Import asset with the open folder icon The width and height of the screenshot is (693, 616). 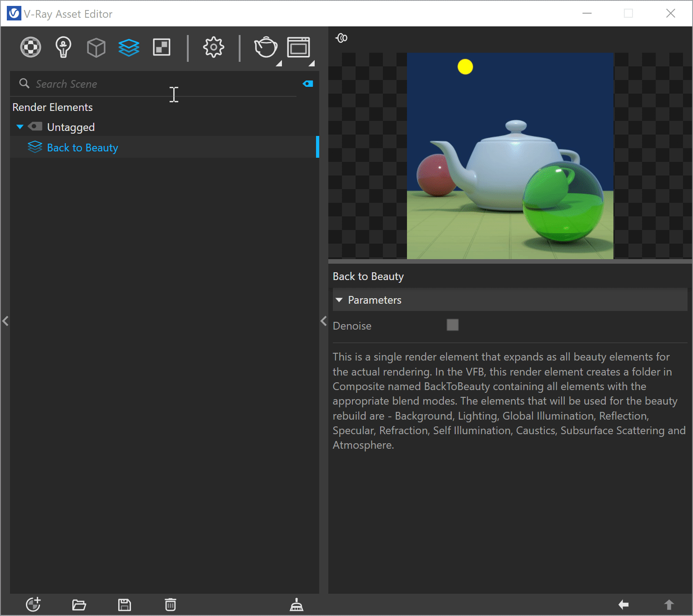tap(79, 605)
